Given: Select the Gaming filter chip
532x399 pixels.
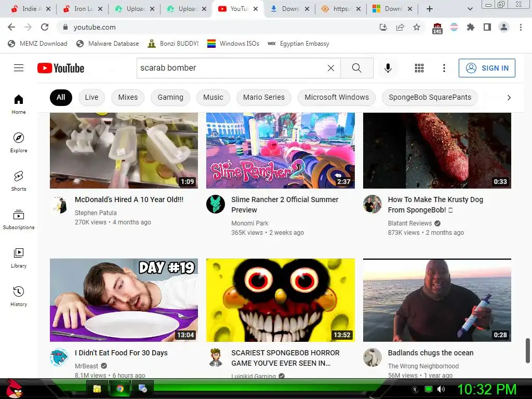Looking at the screenshot, I should [170, 97].
